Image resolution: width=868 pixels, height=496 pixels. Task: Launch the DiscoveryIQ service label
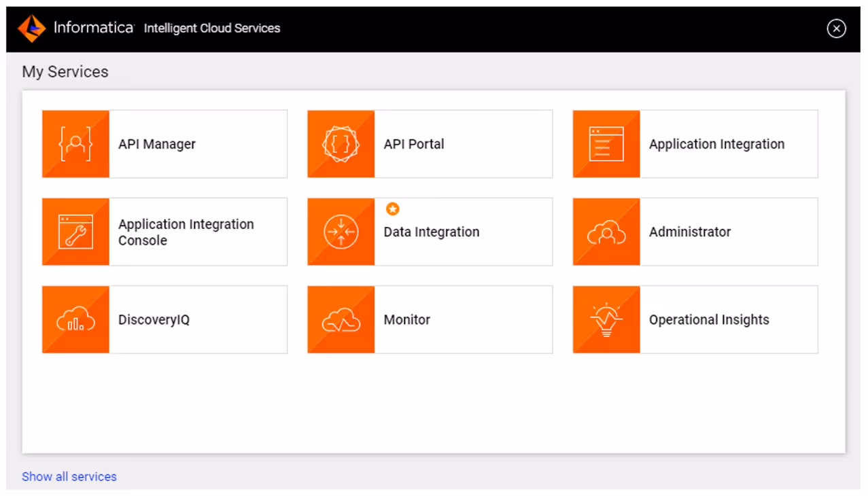click(154, 319)
